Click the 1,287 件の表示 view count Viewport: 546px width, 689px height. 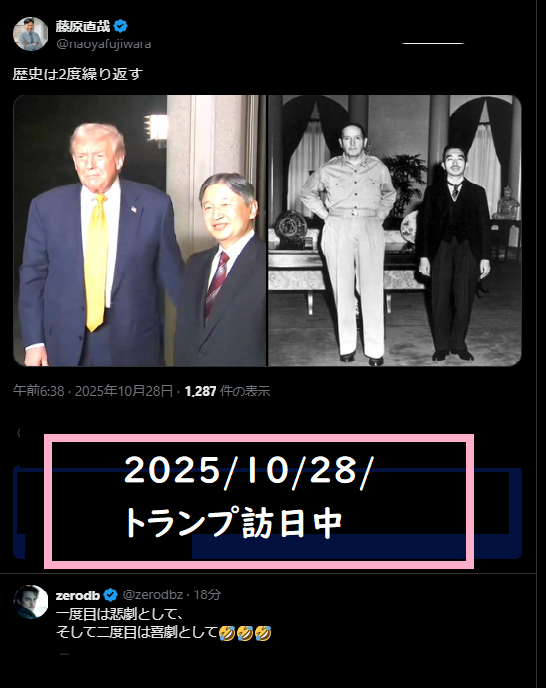tap(228, 391)
